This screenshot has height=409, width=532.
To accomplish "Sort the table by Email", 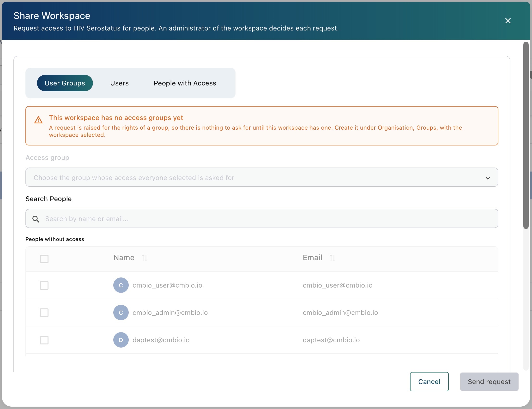I will tap(332, 258).
